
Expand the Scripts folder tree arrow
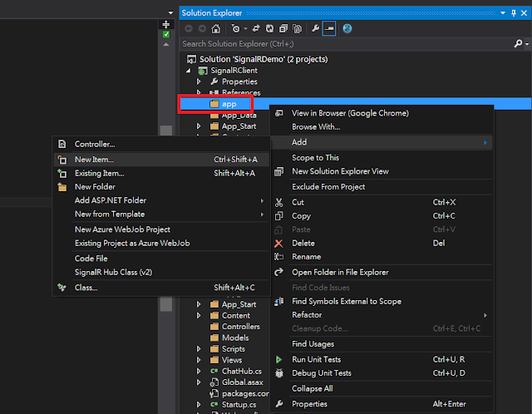(x=199, y=349)
